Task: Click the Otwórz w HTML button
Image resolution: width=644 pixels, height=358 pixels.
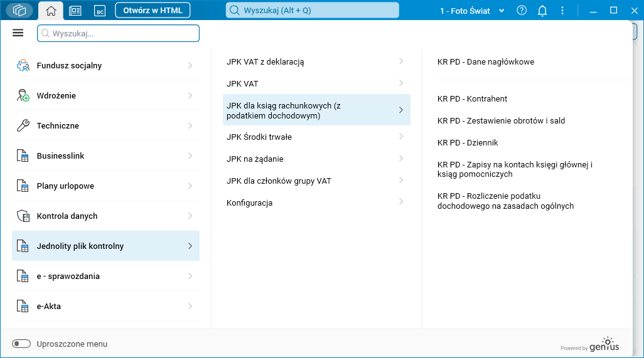Action: click(153, 11)
